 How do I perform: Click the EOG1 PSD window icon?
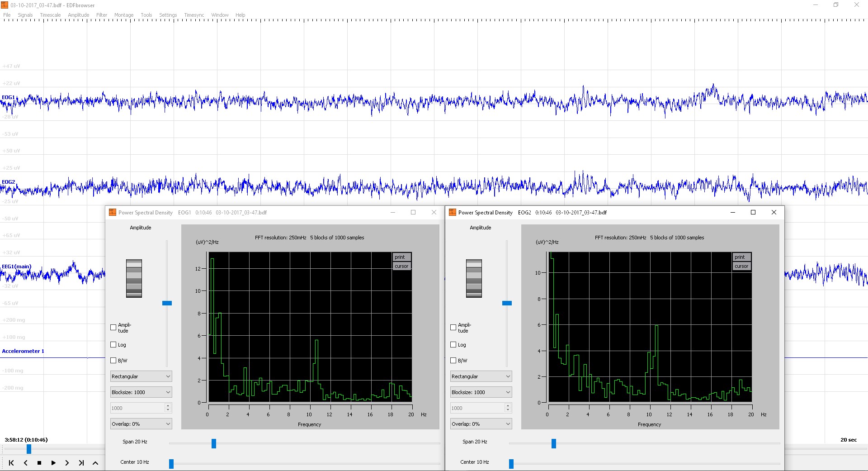[113, 212]
